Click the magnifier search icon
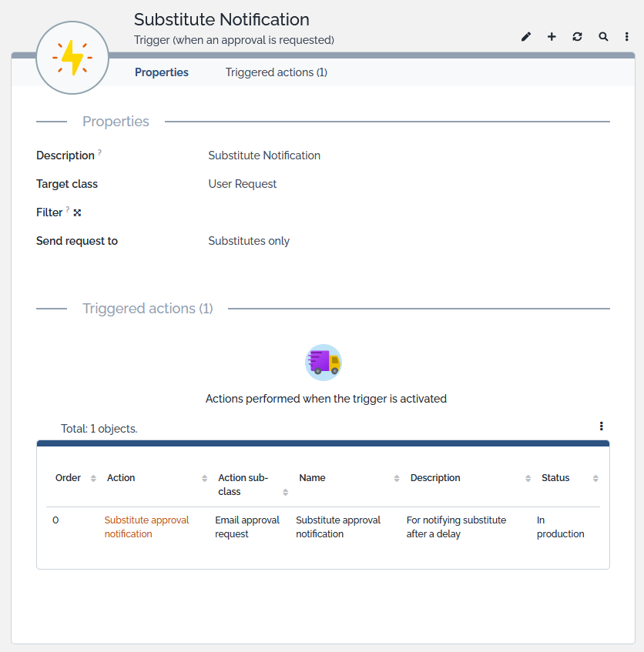The height and width of the screenshot is (652, 644). 603,37
